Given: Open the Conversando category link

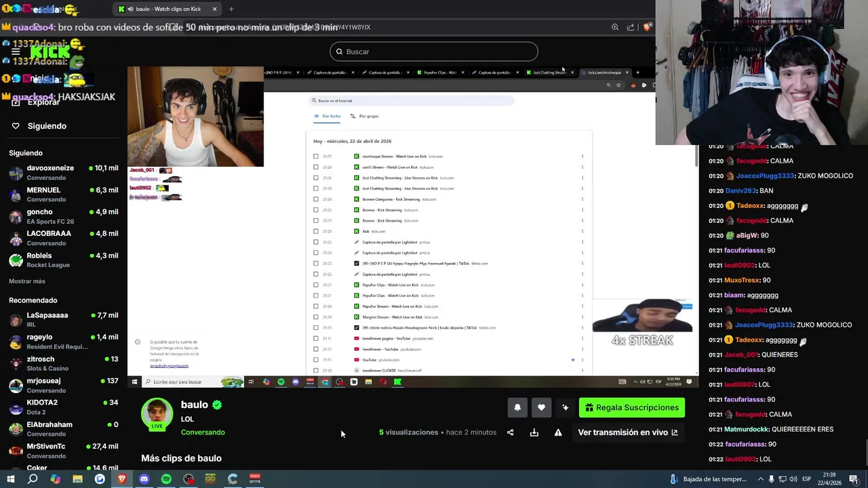Looking at the screenshot, I should [x=203, y=432].
